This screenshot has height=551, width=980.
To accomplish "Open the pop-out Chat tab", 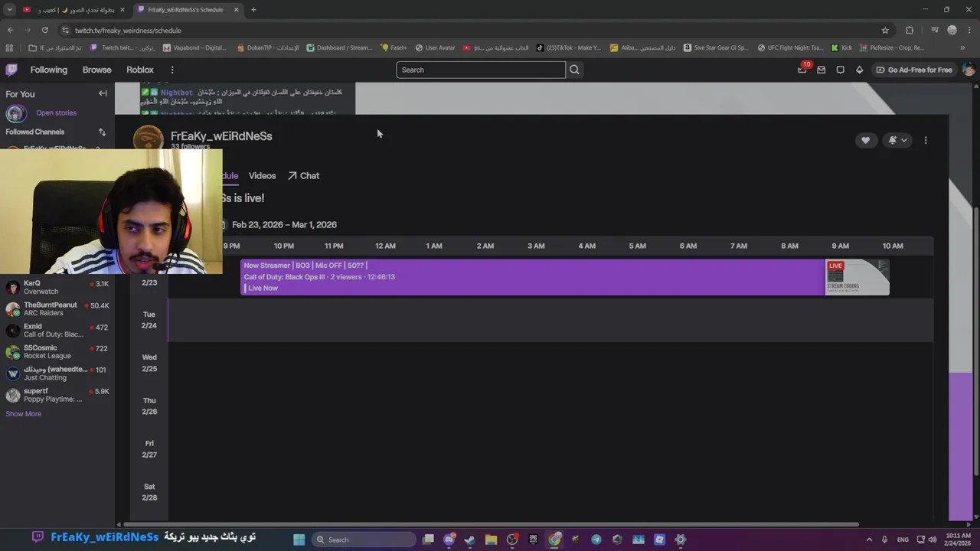I will point(303,176).
